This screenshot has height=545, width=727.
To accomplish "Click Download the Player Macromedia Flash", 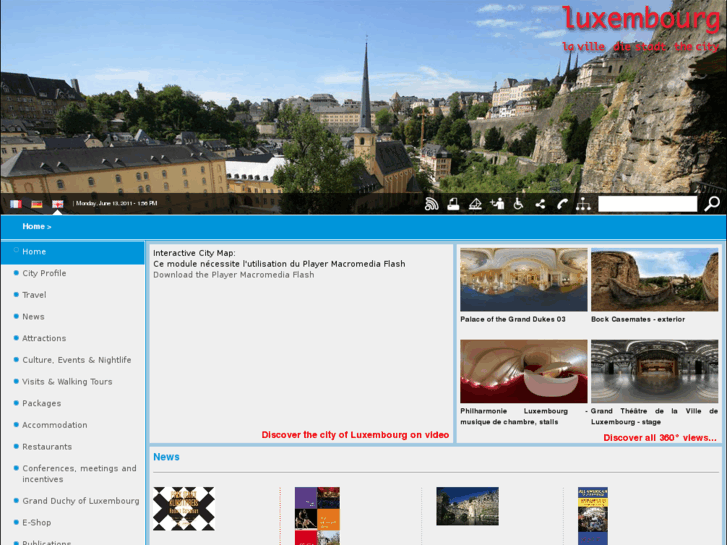I will (234, 275).
